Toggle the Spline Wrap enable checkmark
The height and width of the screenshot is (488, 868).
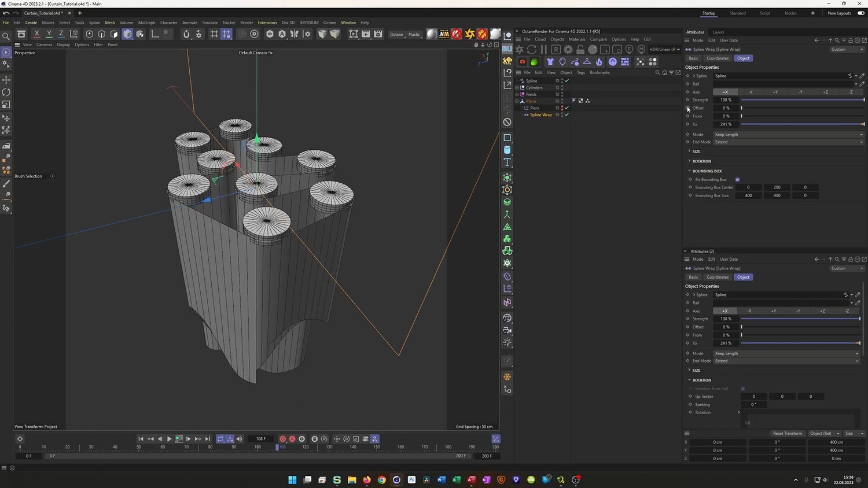567,115
